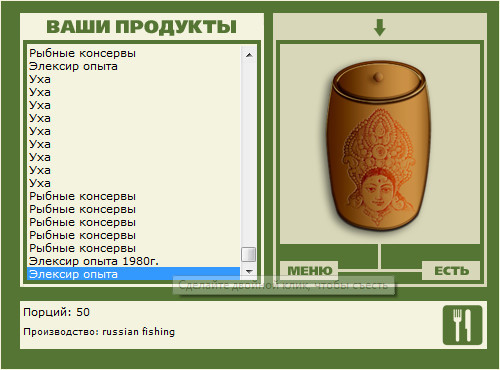Image resolution: width=500 pixels, height=370 pixels.
Task: Open the МЕНЮ button
Action: pos(309,270)
